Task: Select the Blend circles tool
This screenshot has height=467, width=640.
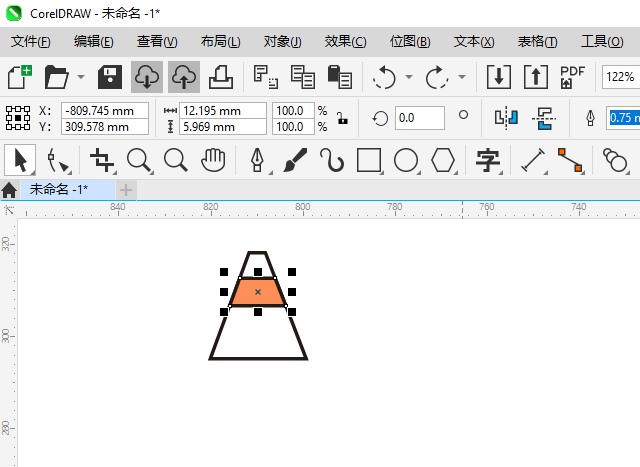Action: [615, 160]
